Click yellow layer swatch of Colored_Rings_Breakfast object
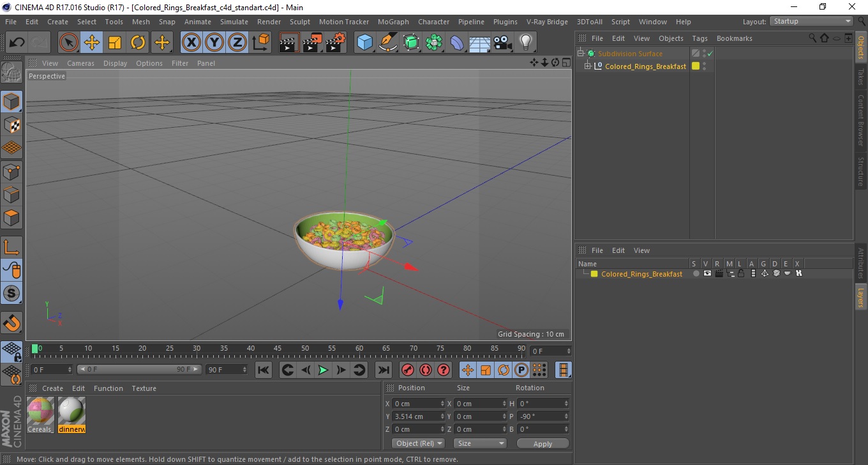Image resolution: width=868 pixels, height=465 pixels. tap(696, 66)
